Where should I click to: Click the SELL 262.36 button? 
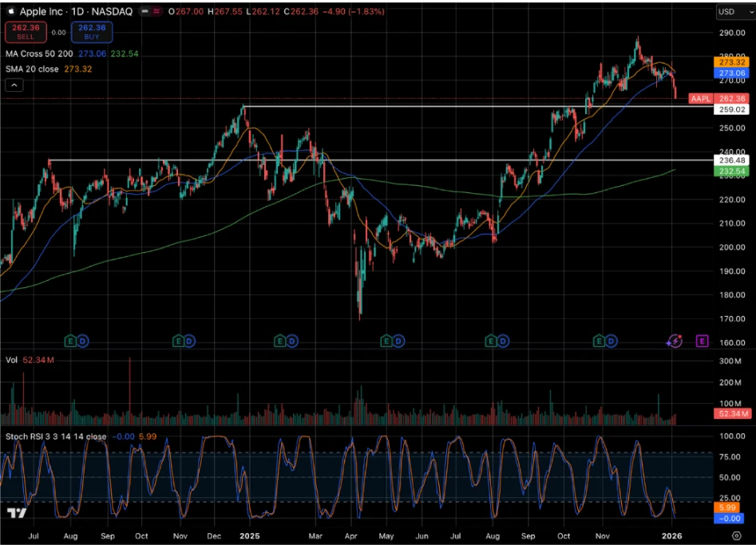pos(25,30)
